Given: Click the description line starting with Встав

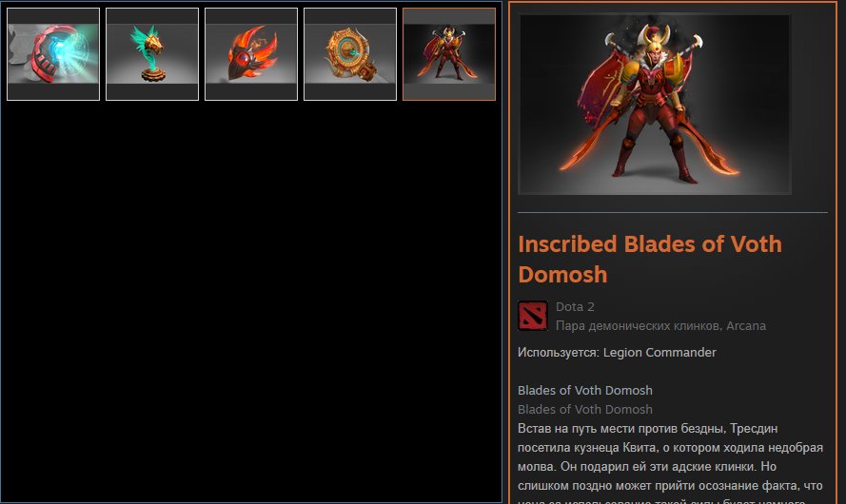Looking at the screenshot, I should [647, 429].
